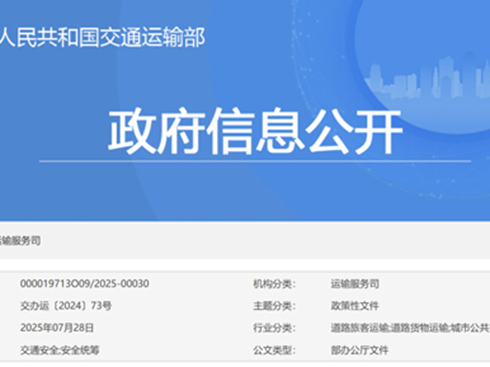The width and height of the screenshot is (490, 367).
Task: Click document number 交办运〔2024〕73号
Action: [66, 306]
